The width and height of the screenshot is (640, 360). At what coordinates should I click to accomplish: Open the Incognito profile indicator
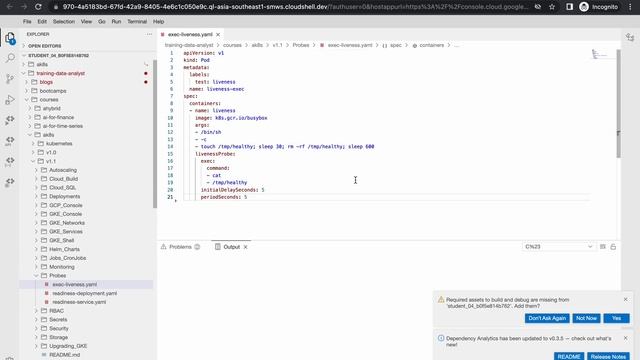point(599,7)
